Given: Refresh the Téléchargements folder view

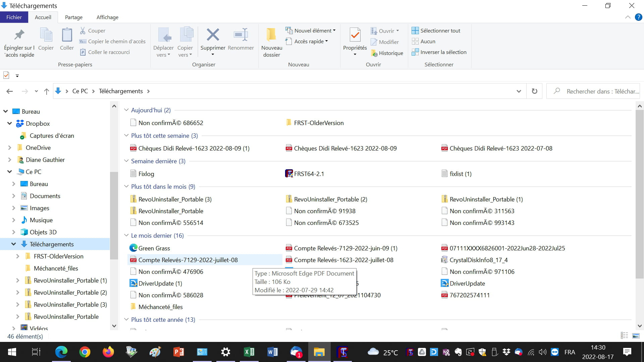Looking at the screenshot, I should tap(534, 91).
